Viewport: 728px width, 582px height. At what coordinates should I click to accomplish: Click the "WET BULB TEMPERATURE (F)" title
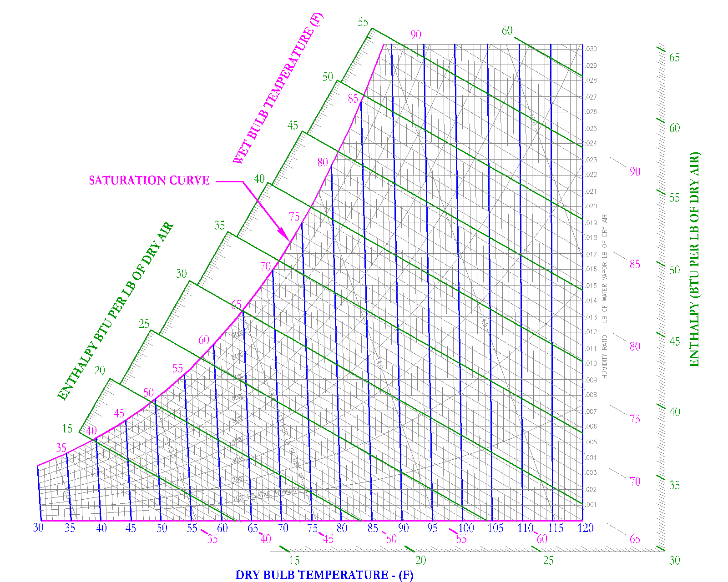pos(278,88)
